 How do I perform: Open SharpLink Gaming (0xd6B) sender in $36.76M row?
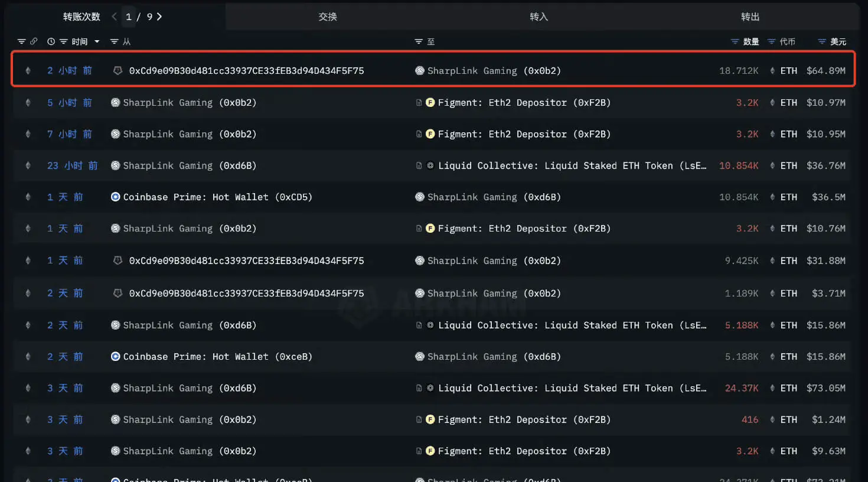click(190, 165)
